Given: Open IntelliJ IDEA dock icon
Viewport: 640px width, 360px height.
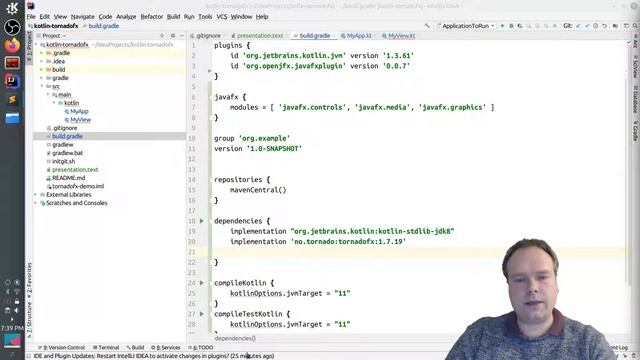Looking at the screenshot, I should [x=12, y=81].
